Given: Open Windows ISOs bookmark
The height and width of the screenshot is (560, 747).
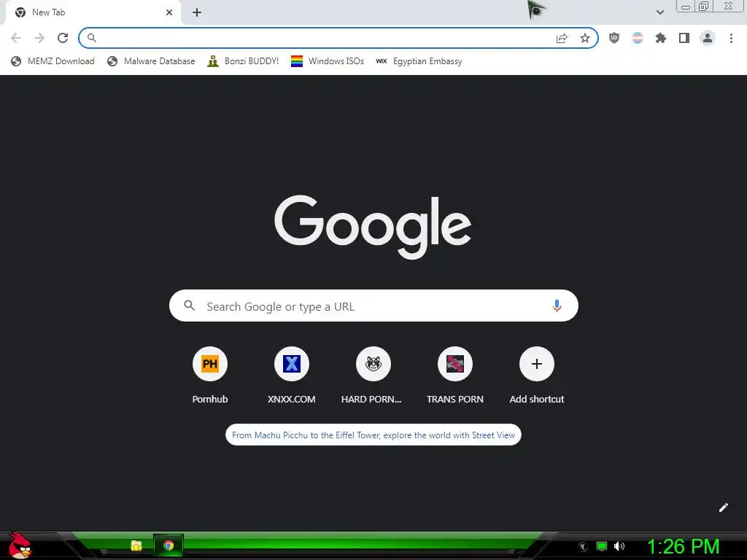Looking at the screenshot, I should pyautogui.click(x=328, y=61).
